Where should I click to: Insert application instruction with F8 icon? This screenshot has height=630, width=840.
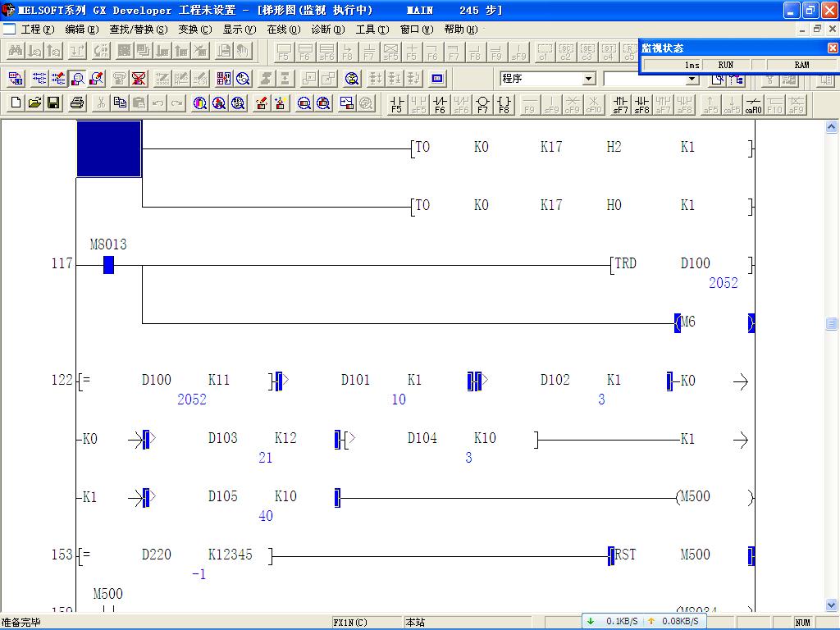[x=504, y=105]
